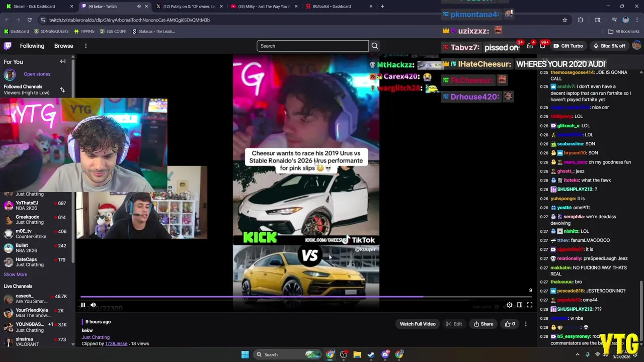Open Windows Start menu
The height and width of the screenshot is (362, 644).
pos(245,354)
